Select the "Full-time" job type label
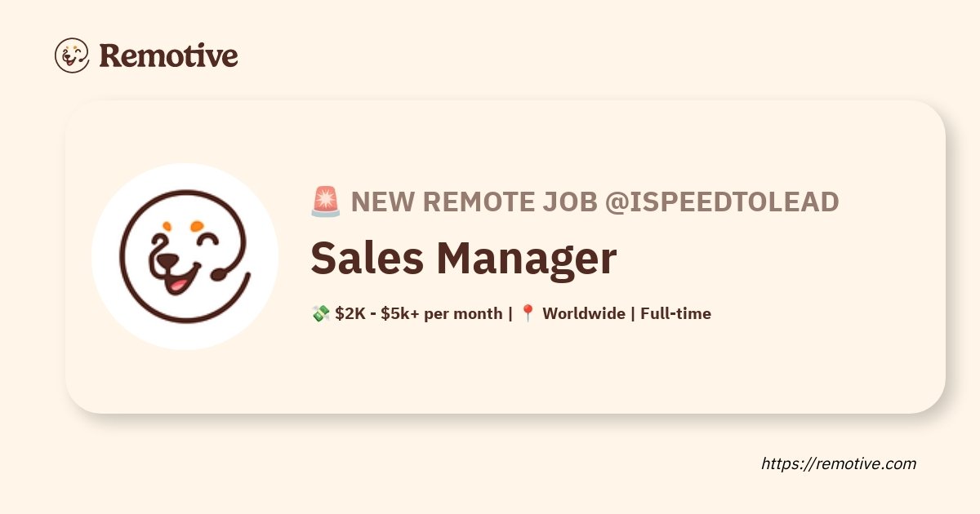This screenshot has width=980, height=514. [675, 313]
